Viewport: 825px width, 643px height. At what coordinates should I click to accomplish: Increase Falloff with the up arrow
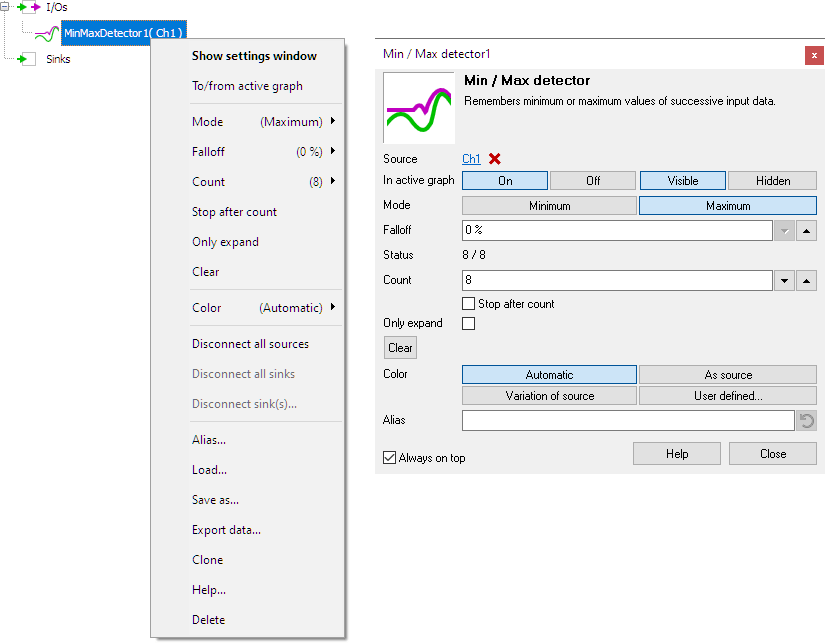[x=807, y=230]
